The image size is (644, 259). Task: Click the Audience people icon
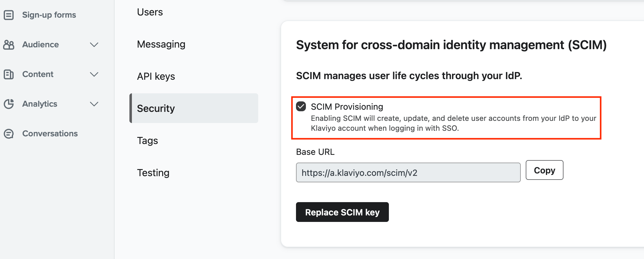pyautogui.click(x=9, y=45)
